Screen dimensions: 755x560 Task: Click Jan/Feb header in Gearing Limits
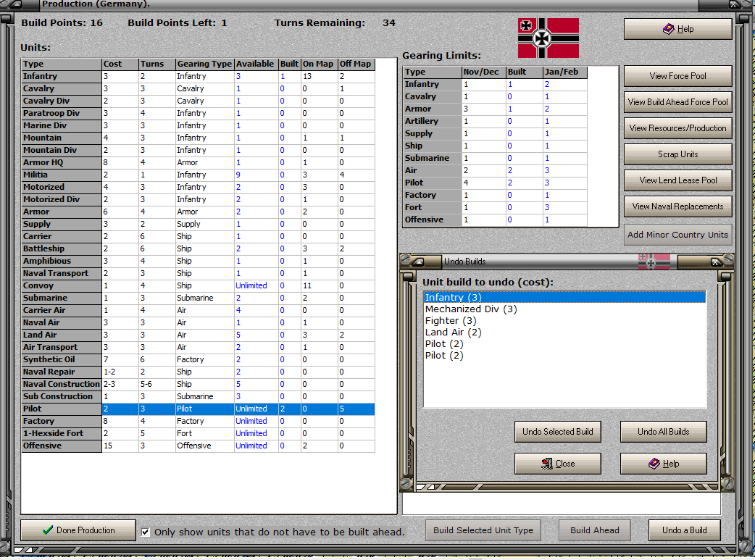(x=565, y=72)
